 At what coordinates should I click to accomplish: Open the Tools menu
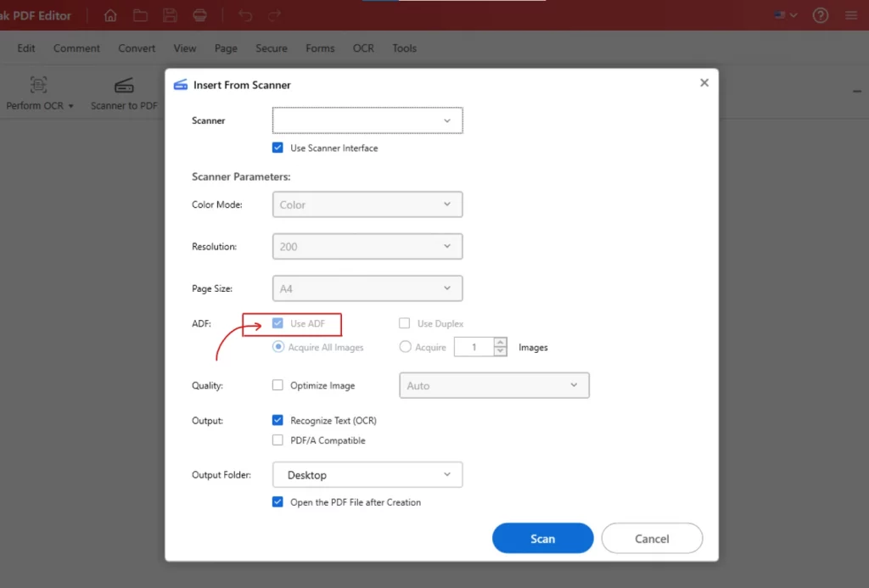tap(404, 48)
